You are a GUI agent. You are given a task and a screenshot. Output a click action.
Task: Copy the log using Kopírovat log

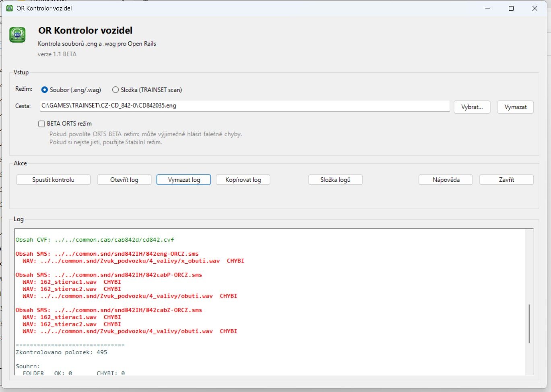point(243,180)
